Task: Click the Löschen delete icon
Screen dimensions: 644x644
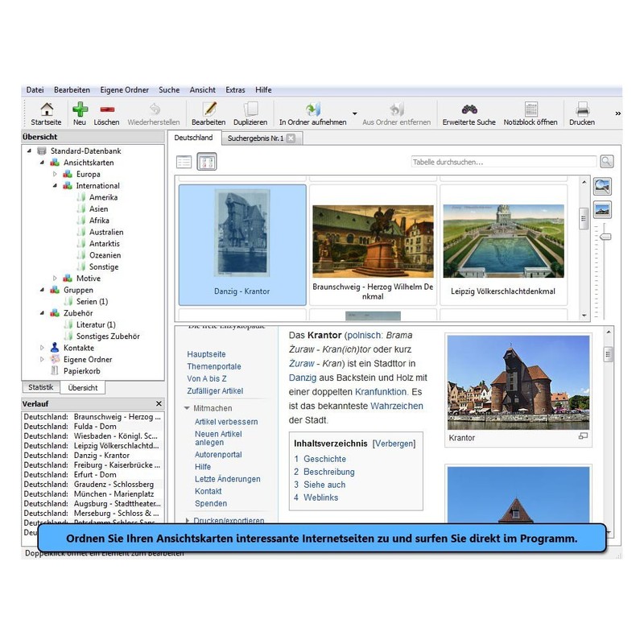Action: pos(106,110)
